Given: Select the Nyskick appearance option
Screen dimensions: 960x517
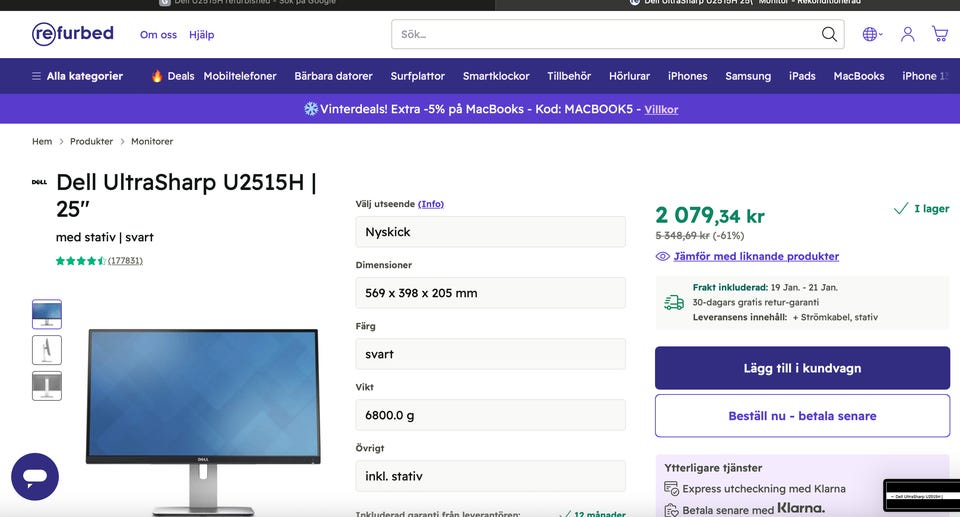Looking at the screenshot, I should click(490, 232).
